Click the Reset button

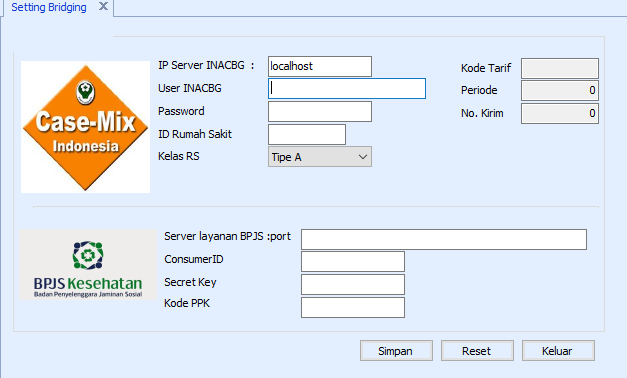[x=477, y=351]
